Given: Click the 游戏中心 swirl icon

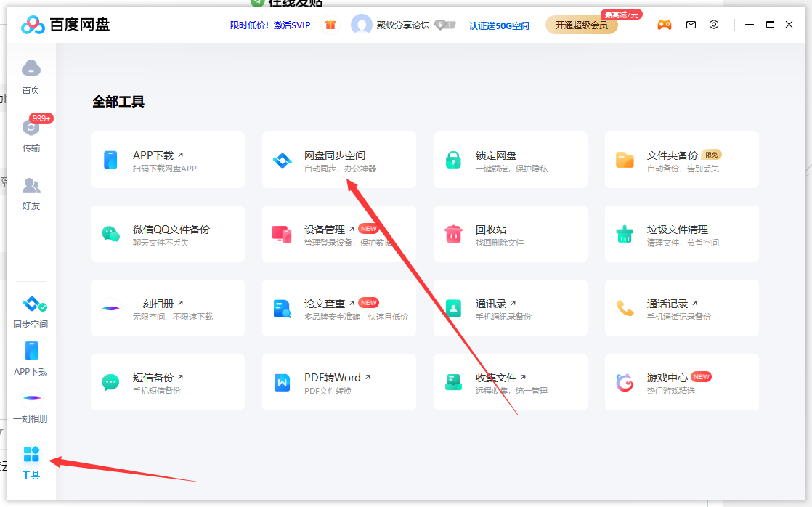Looking at the screenshot, I should point(625,383).
